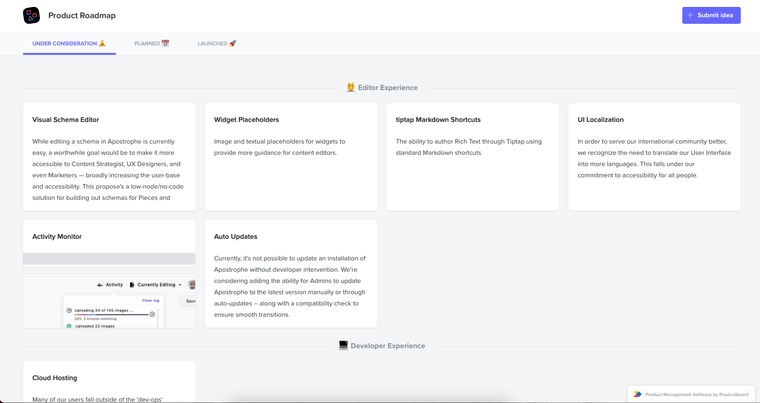Image resolution: width=760 pixels, height=403 pixels.
Task: Click the Activity Monitor preview thumbnail
Action: [x=109, y=290]
